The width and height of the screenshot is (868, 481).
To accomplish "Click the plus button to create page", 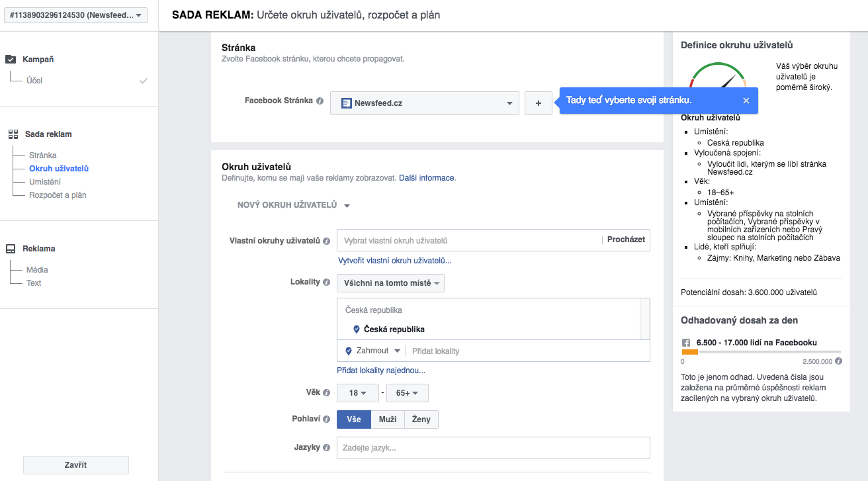I will (x=539, y=103).
